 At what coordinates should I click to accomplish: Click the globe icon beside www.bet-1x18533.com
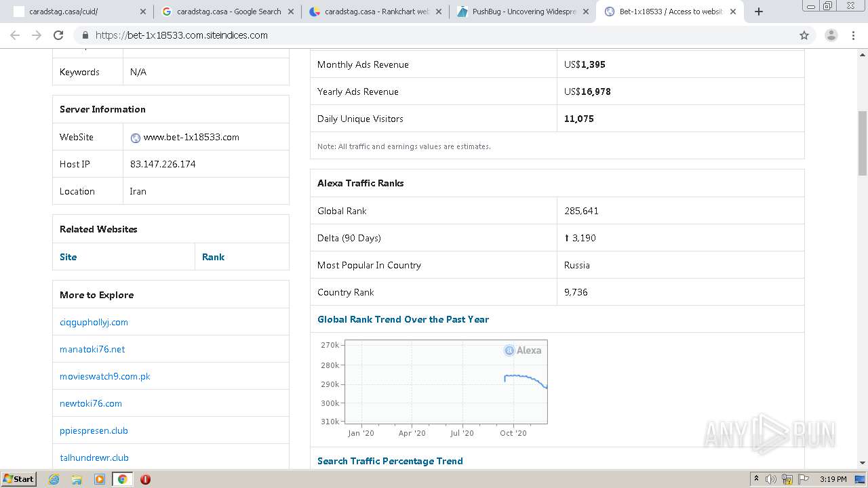(x=136, y=138)
